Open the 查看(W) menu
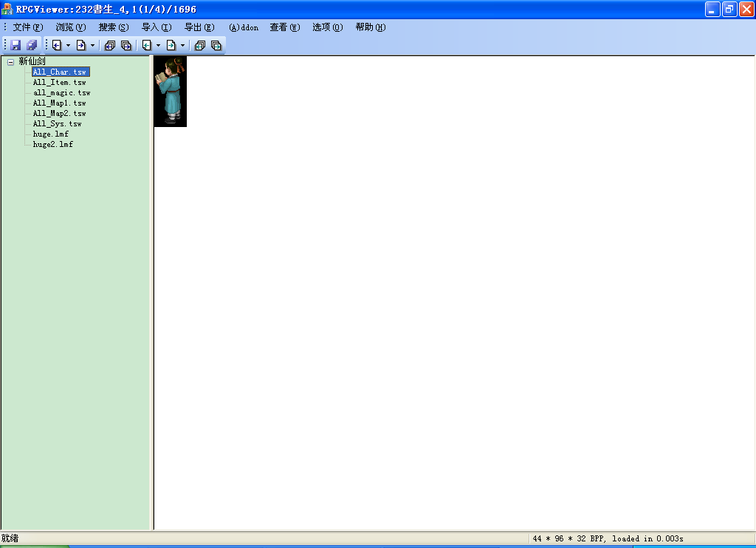This screenshot has height=548, width=756. [285, 27]
